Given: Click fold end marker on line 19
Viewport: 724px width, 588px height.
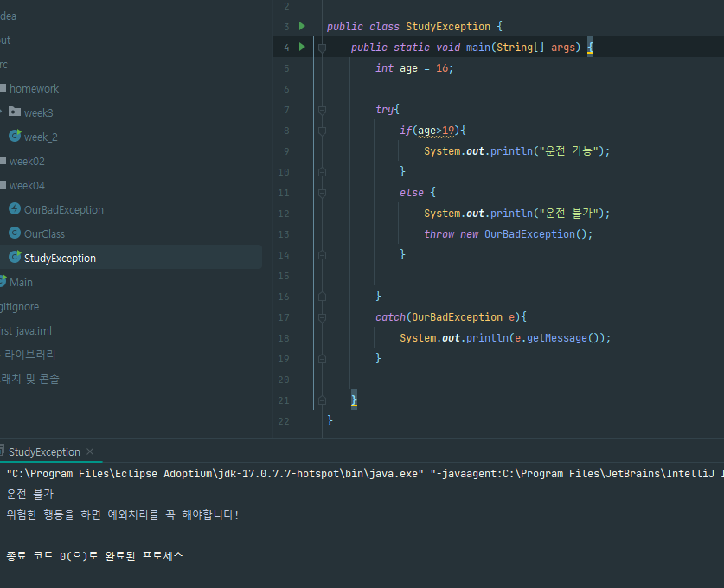Looking at the screenshot, I should [323, 359].
